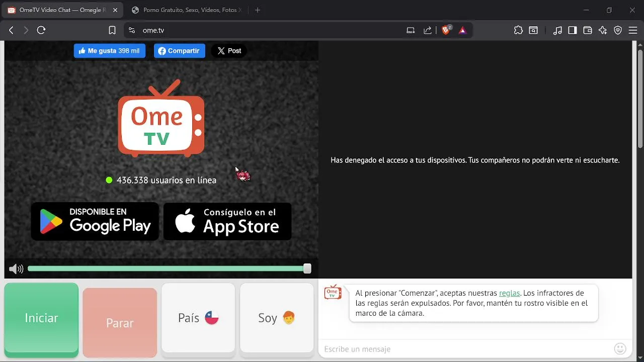Click the Escribe un mensaje field

[465, 349]
